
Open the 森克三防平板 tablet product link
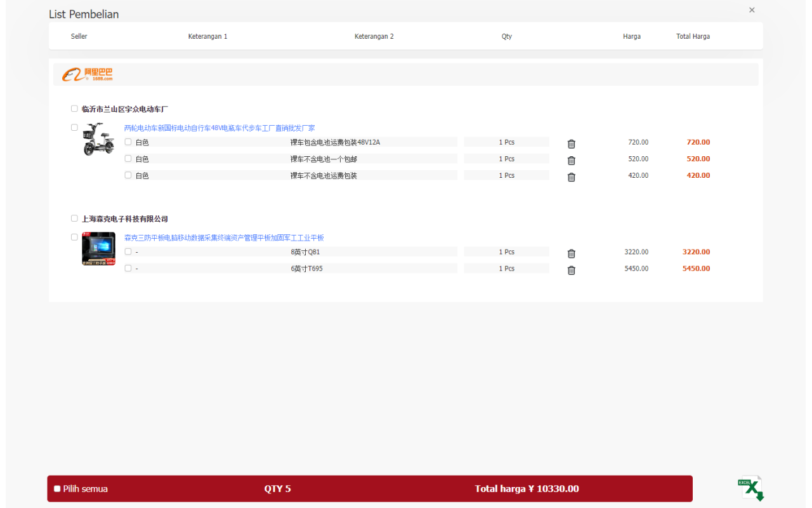224,237
